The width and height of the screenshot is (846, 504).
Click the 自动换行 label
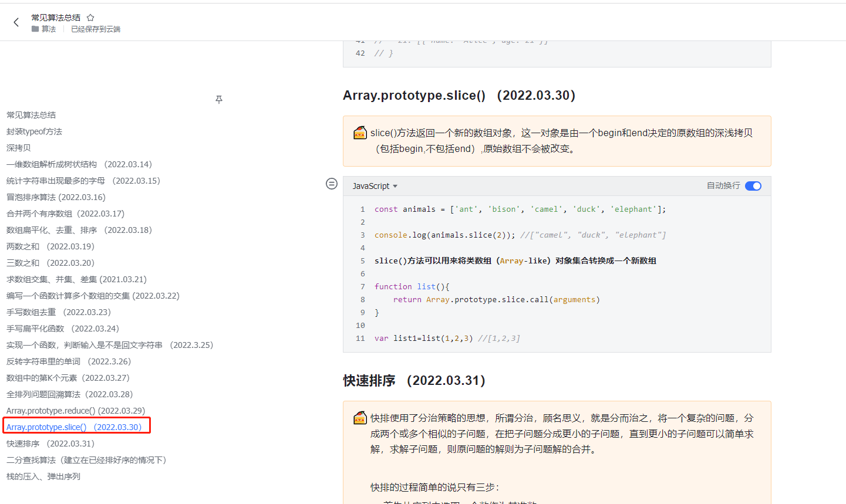[723, 185]
